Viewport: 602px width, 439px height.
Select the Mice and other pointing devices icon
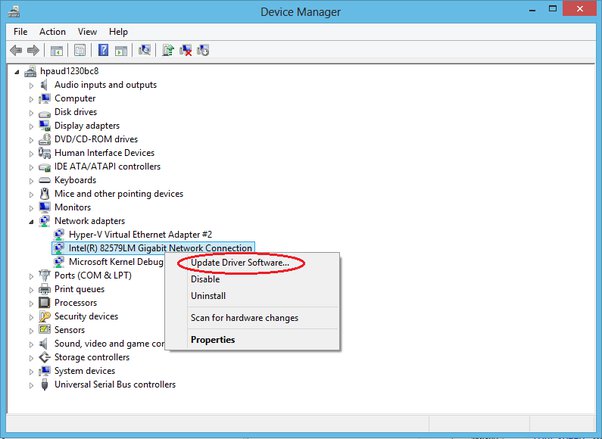(x=45, y=194)
